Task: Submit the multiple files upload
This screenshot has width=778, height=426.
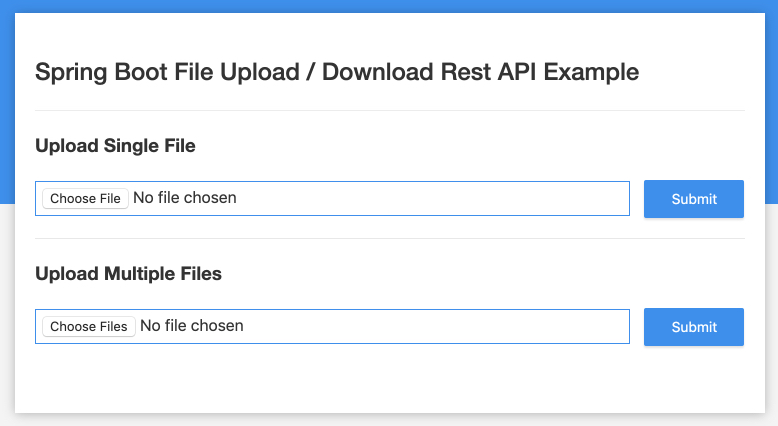Action: 694,327
